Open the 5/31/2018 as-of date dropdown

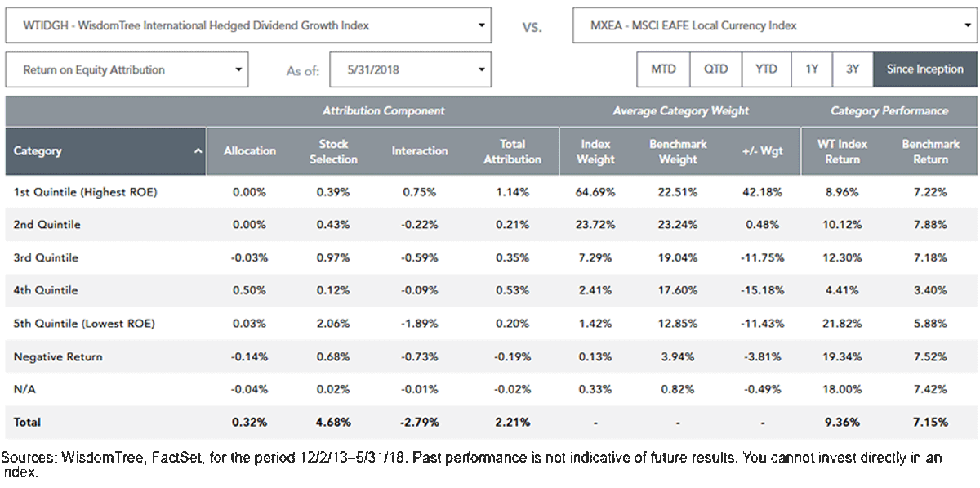(410, 70)
